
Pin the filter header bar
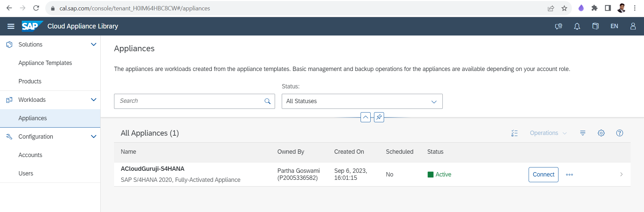coord(379,117)
